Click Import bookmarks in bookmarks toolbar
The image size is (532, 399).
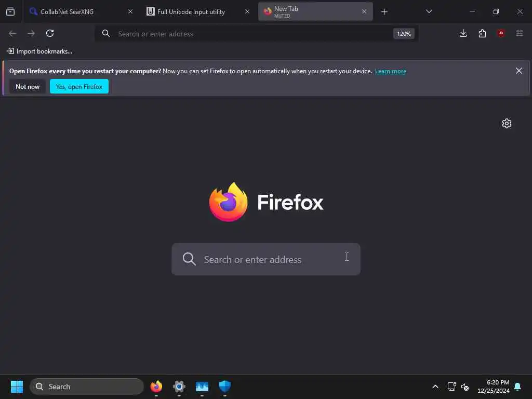click(39, 51)
